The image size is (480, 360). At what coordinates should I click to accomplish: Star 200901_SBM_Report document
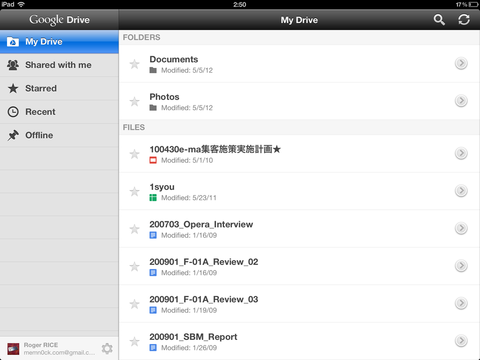pos(134,341)
